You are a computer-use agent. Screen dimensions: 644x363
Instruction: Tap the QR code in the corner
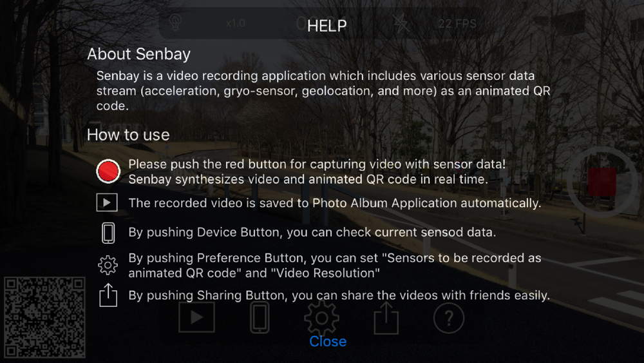45,317
